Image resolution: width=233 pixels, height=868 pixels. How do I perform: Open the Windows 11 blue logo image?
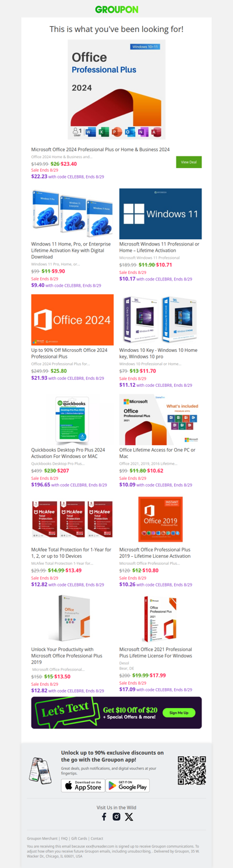[x=161, y=214]
